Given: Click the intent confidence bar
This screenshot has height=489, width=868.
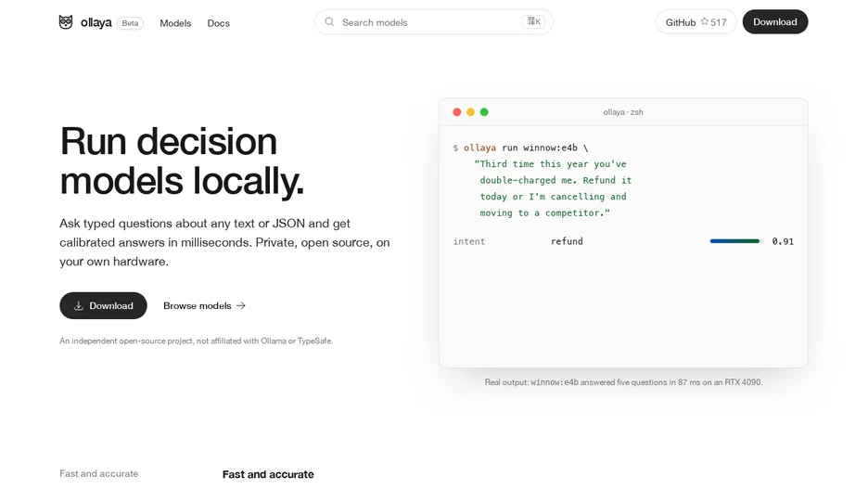Looking at the screenshot, I should tap(736, 241).
